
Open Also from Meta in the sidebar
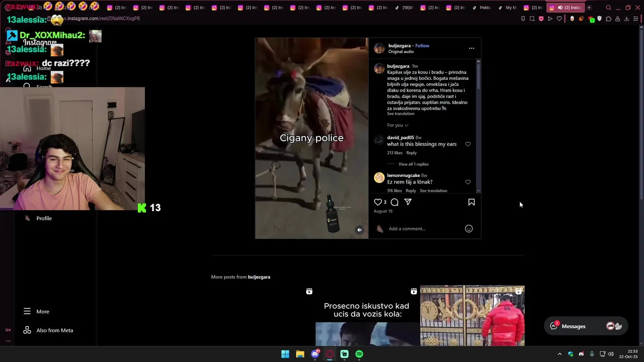pyautogui.click(x=48, y=330)
